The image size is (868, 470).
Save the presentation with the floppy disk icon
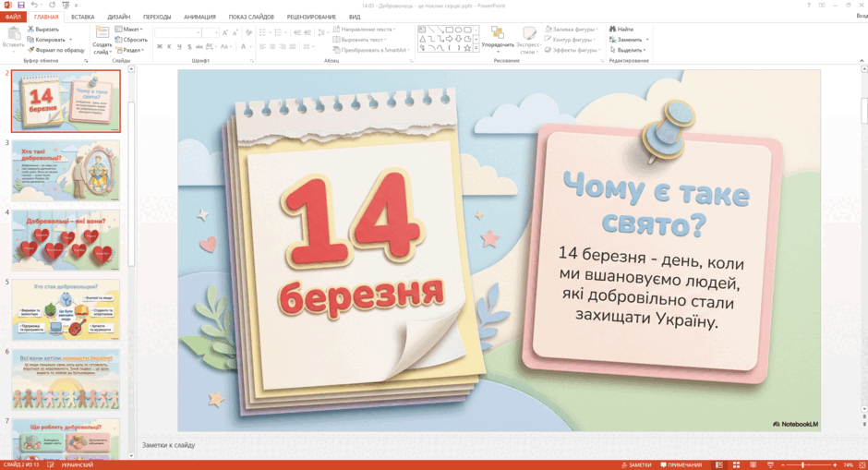[21, 5]
